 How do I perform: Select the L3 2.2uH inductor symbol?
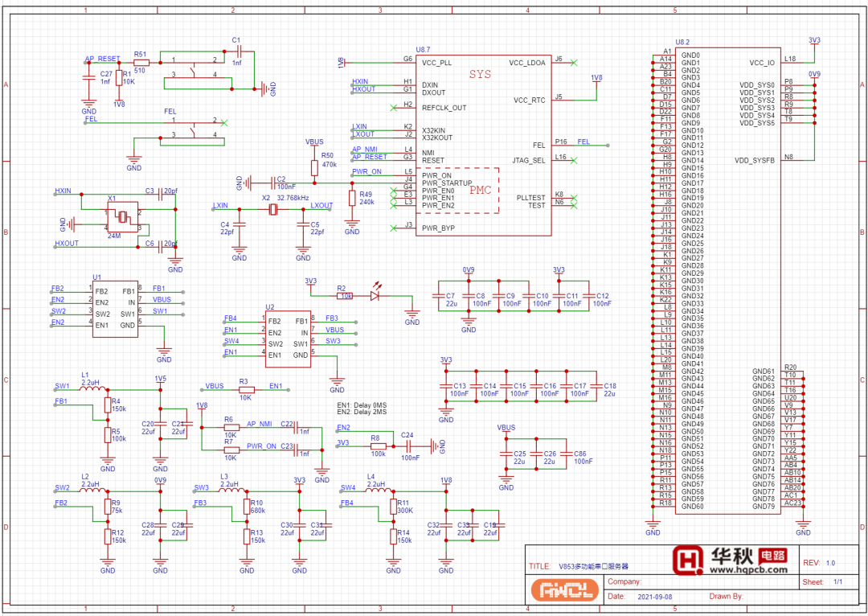[232, 490]
